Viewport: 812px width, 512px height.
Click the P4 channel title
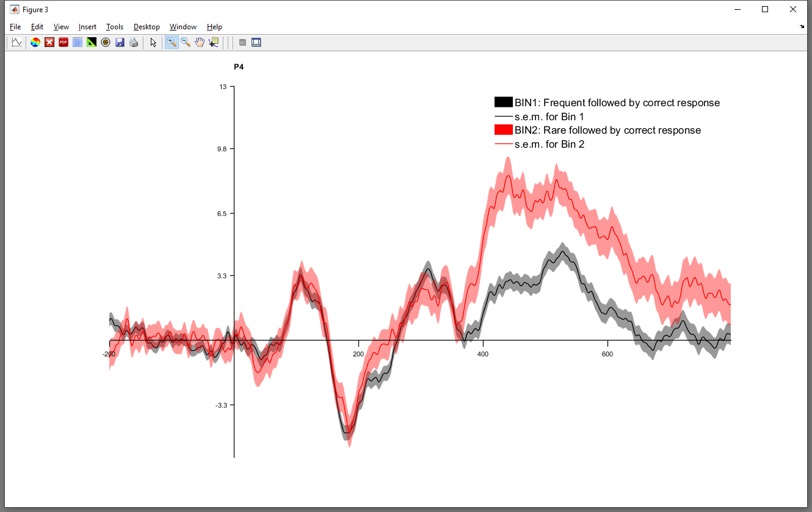tap(239, 67)
